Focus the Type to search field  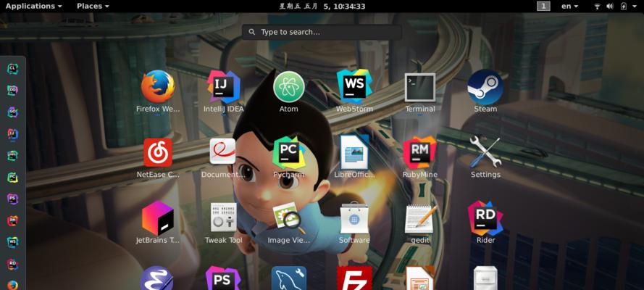322,32
